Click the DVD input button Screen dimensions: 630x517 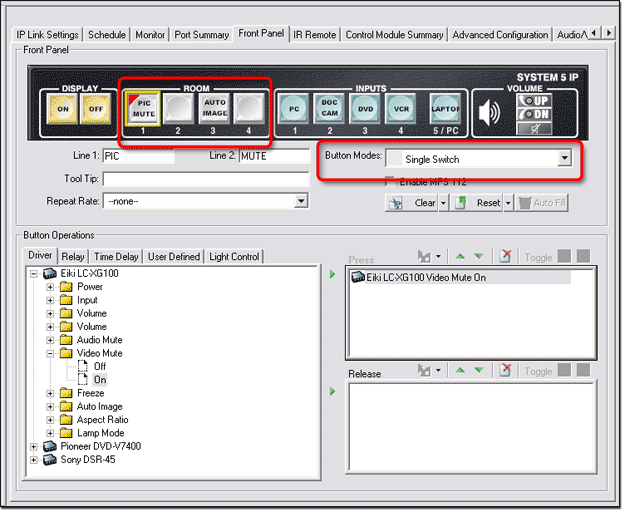pyautogui.click(x=365, y=107)
